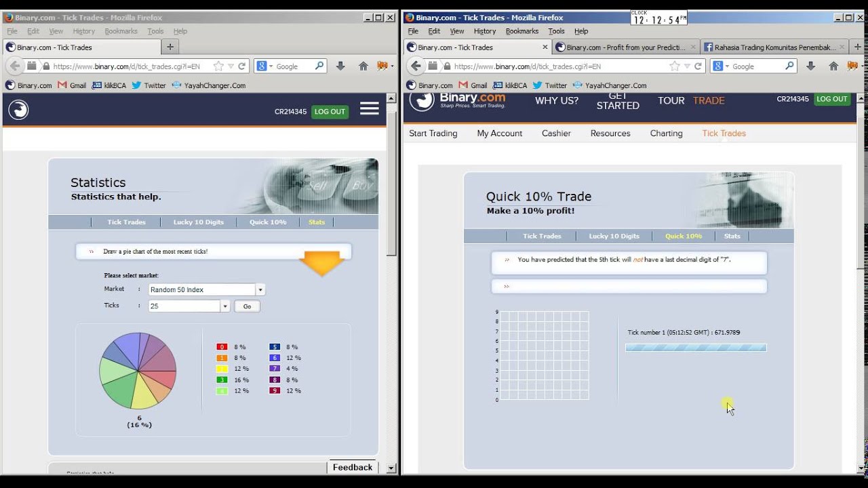868x488 pixels.
Task: Open search engine dropdown in right window
Action: (x=721, y=66)
